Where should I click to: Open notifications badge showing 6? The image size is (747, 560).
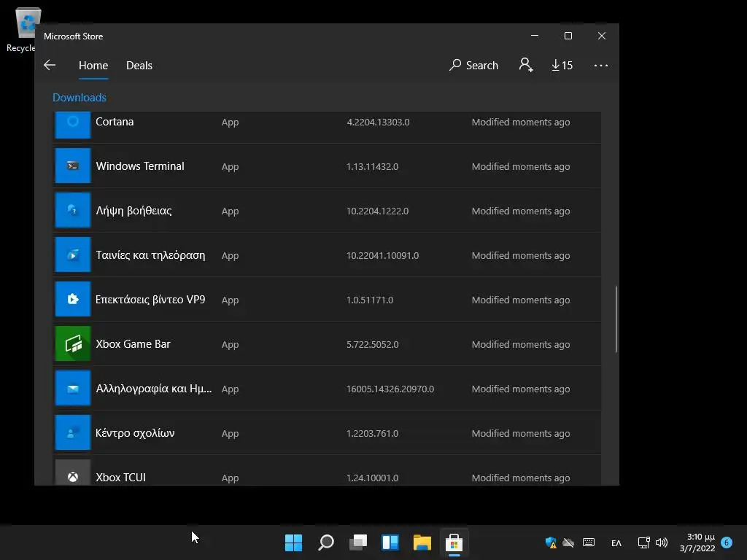coord(727,542)
